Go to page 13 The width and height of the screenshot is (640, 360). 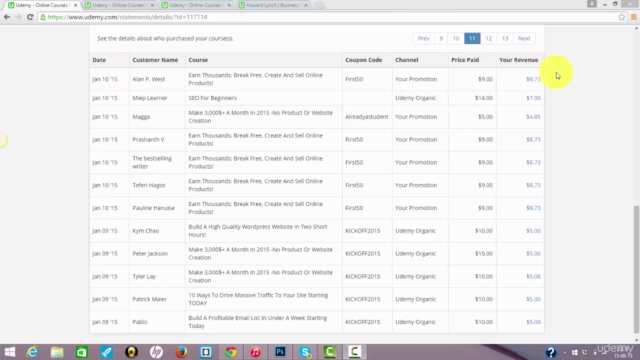click(505, 38)
